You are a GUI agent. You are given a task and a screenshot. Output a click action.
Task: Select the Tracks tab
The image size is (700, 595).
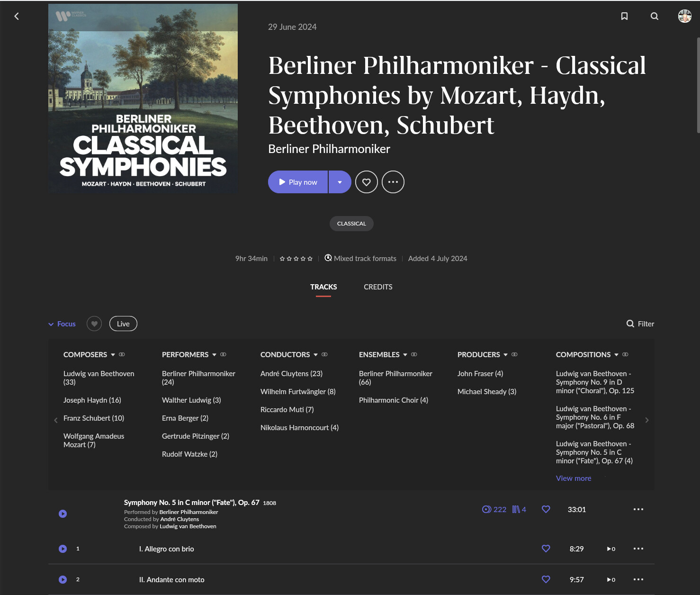tap(323, 287)
